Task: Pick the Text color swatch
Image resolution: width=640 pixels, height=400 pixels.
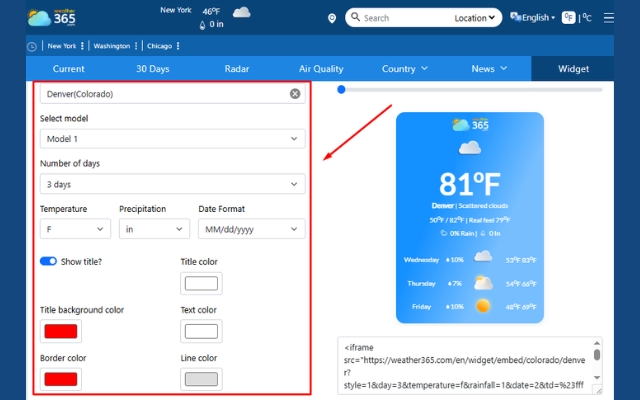Action: click(x=201, y=331)
